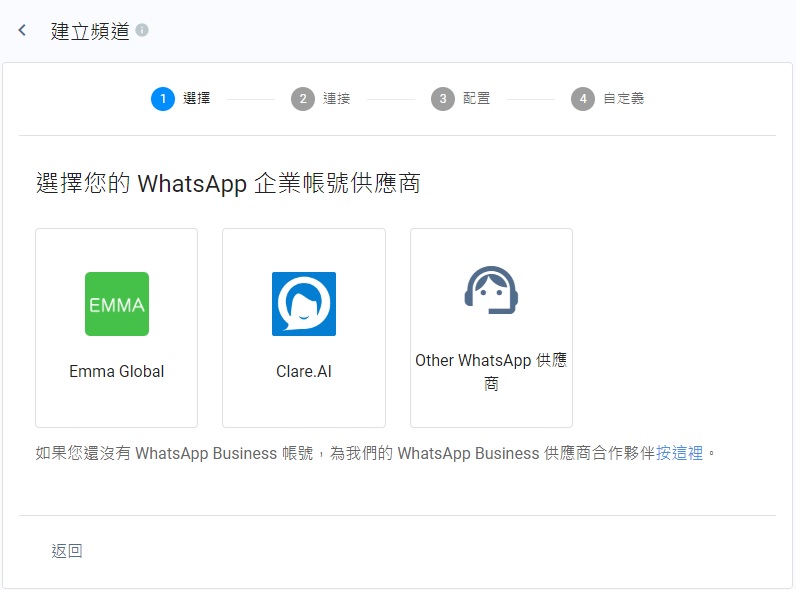This screenshot has width=812, height=590.
Task: Open the info icon beside 建立頻道
Action: pyautogui.click(x=142, y=30)
